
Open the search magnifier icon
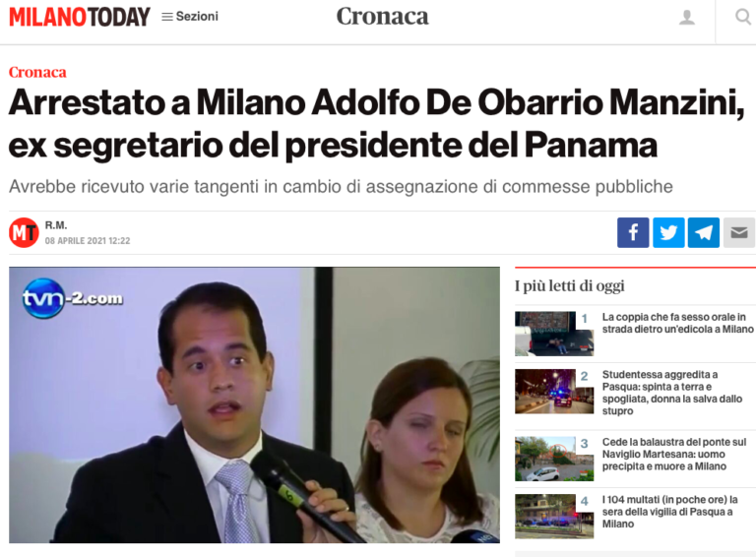(743, 17)
